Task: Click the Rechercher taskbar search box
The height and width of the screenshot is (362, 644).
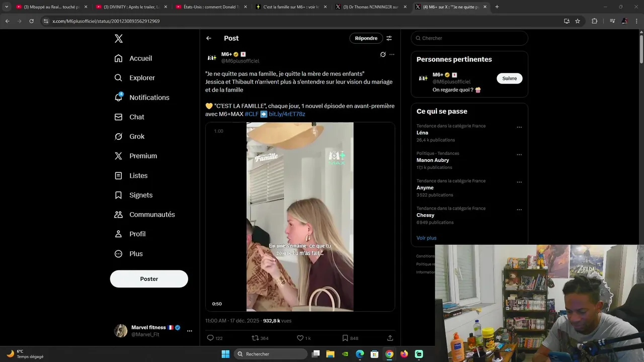Action: 271,354
